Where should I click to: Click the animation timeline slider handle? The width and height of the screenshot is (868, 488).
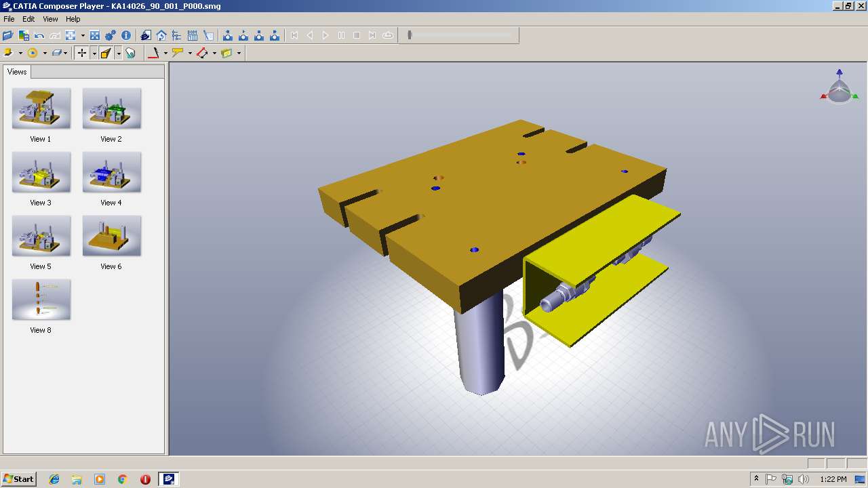pos(410,35)
